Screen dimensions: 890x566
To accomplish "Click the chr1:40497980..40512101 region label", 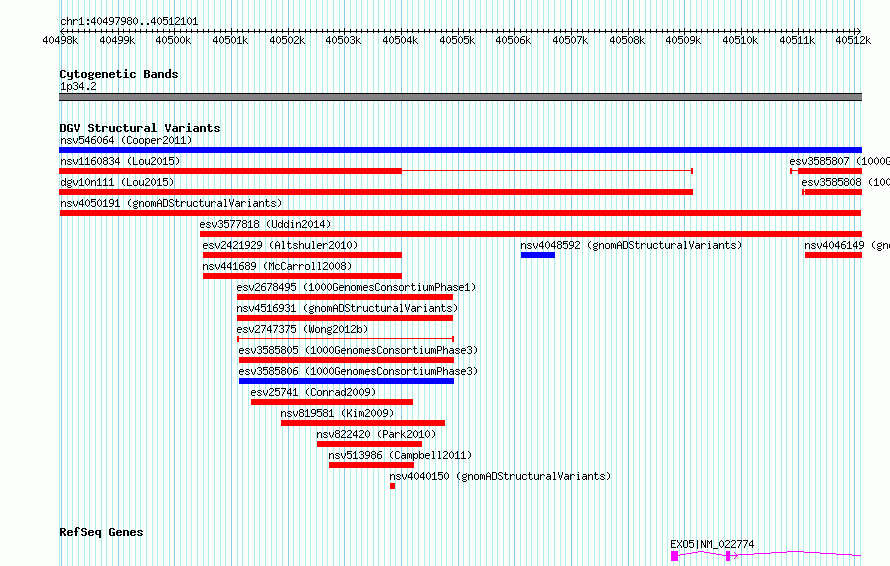I will click(x=129, y=22).
